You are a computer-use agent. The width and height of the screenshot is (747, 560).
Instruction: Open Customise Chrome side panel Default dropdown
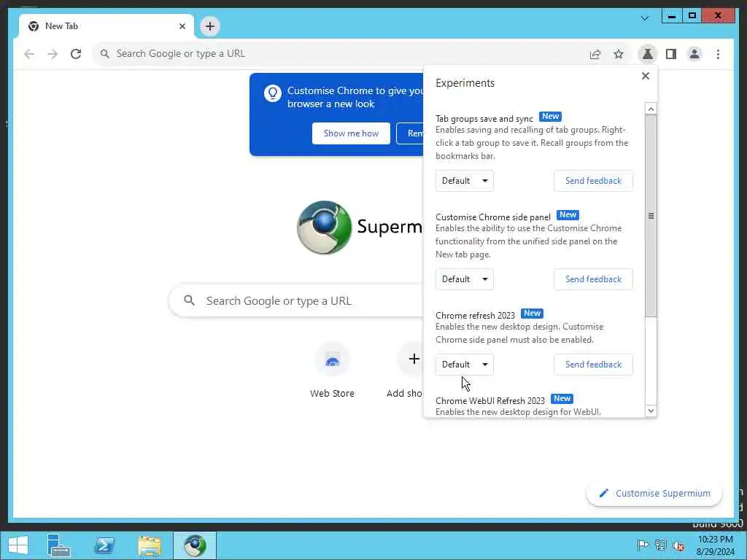(465, 279)
